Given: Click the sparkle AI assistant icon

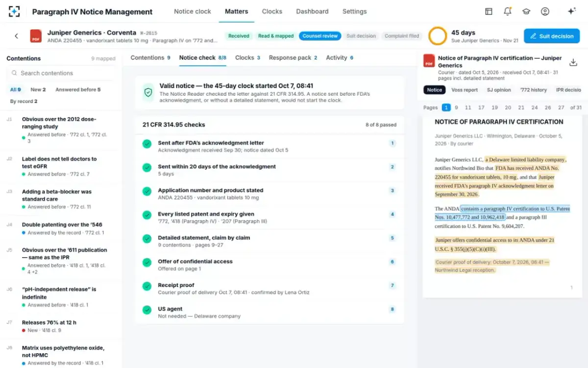Looking at the screenshot, I should (x=571, y=11).
